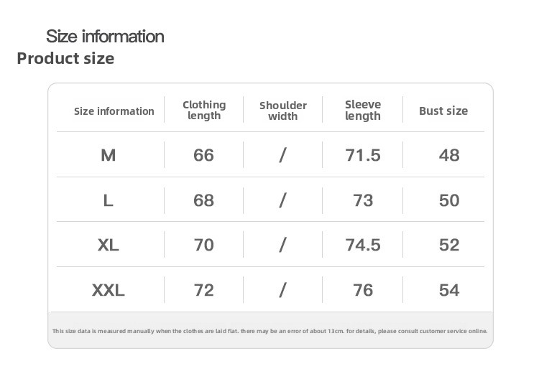Select sleeve length value 74.5
This screenshot has width=539, height=392.
(x=363, y=245)
